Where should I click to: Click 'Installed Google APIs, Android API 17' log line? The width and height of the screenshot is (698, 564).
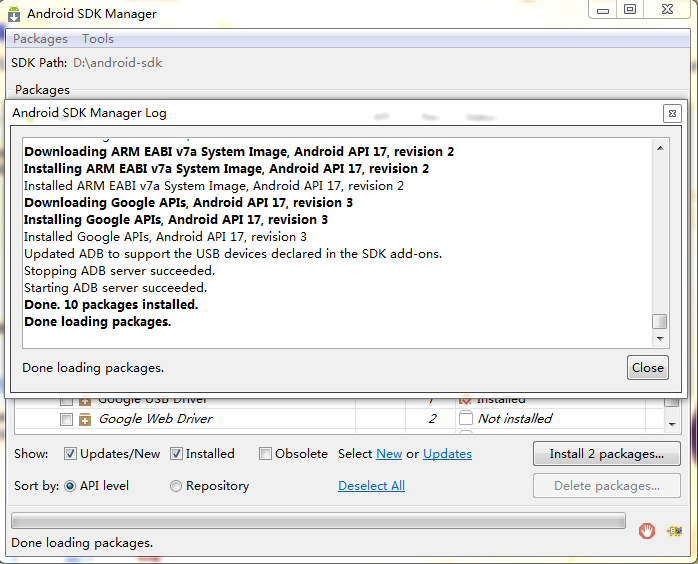coord(165,237)
